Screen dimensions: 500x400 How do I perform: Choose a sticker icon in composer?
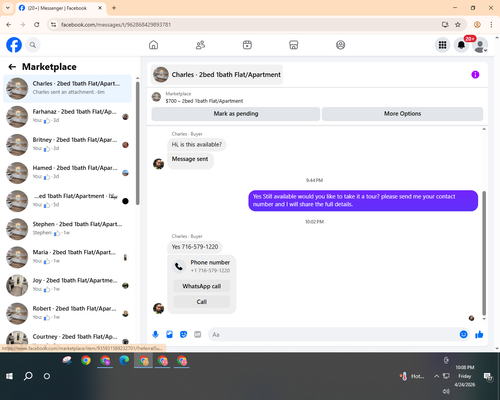183,334
